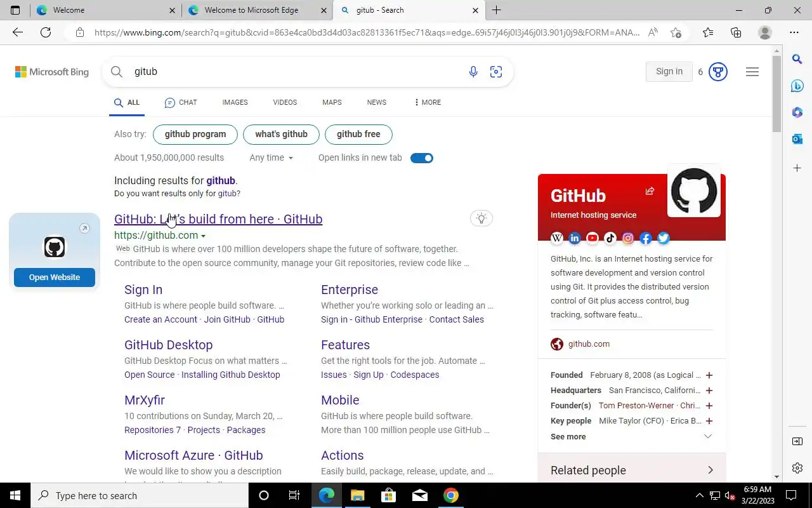Open Favorites list icon
812x508 pixels.
(708, 32)
